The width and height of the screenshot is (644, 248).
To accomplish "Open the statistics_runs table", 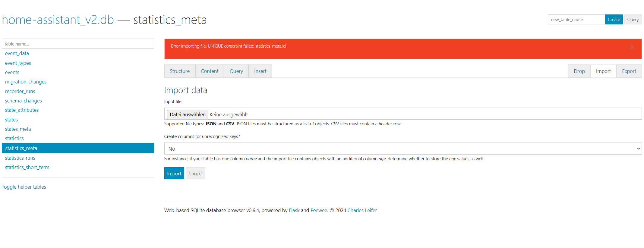I will (x=20, y=158).
